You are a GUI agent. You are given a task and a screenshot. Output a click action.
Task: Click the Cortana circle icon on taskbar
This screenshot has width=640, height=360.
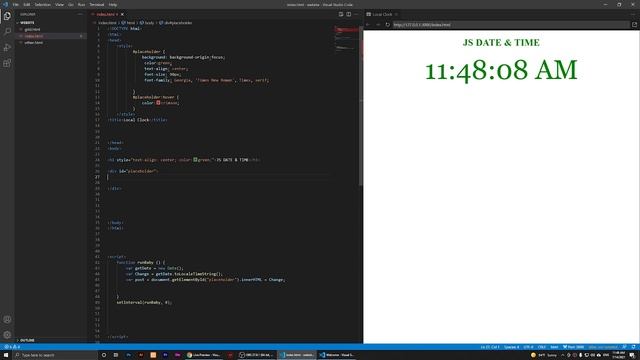pos(104,355)
